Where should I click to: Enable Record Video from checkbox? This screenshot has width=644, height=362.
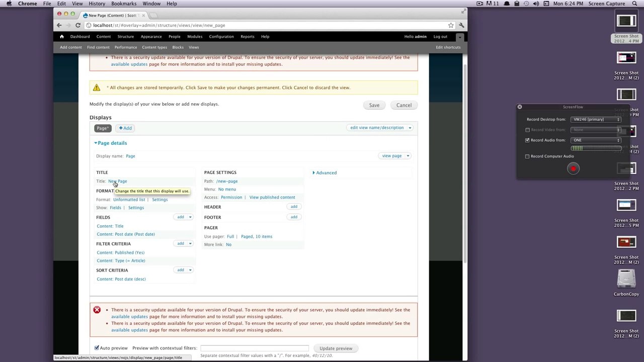tap(528, 130)
